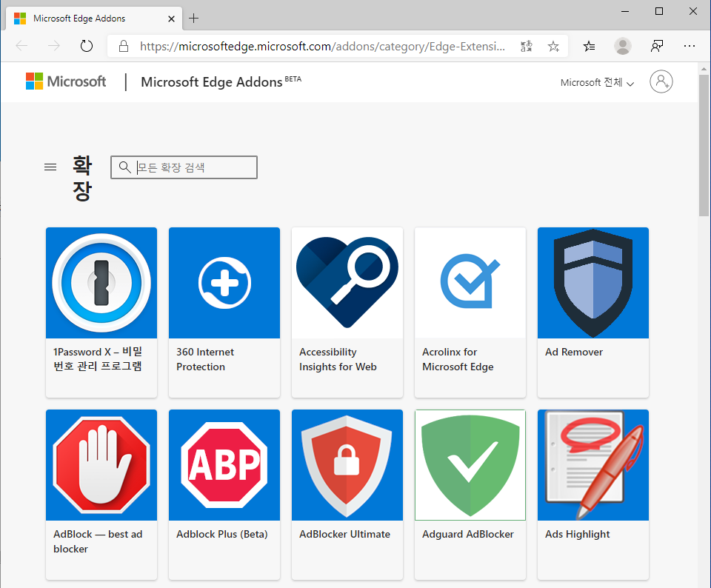The height and width of the screenshot is (588, 711).
Task: Open Ads Highlight title text
Action: tap(577, 534)
